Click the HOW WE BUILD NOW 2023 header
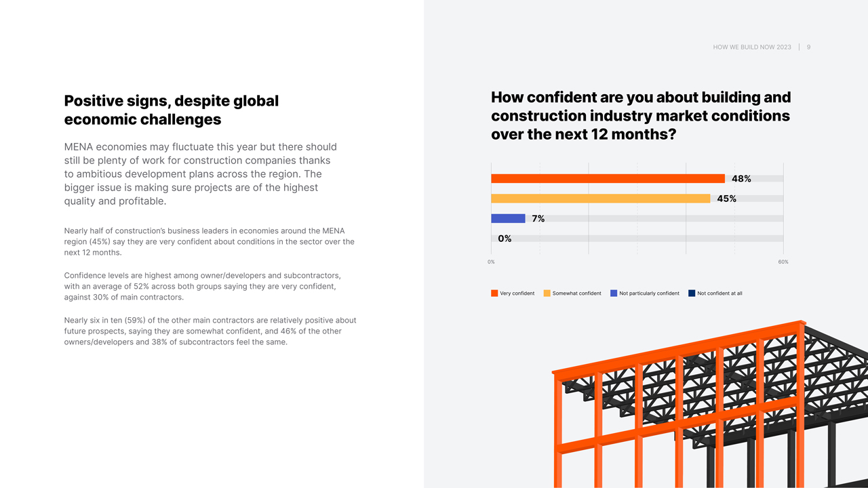The image size is (868, 488). tap(752, 47)
